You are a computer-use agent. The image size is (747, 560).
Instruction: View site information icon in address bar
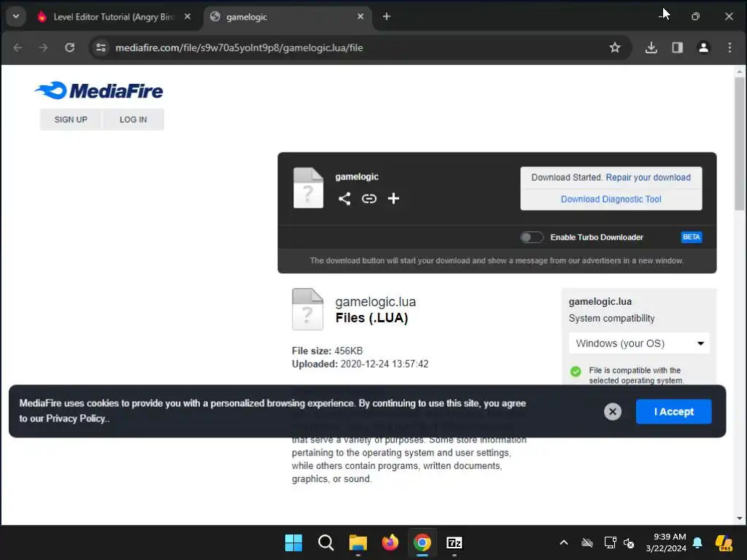[101, 47]
